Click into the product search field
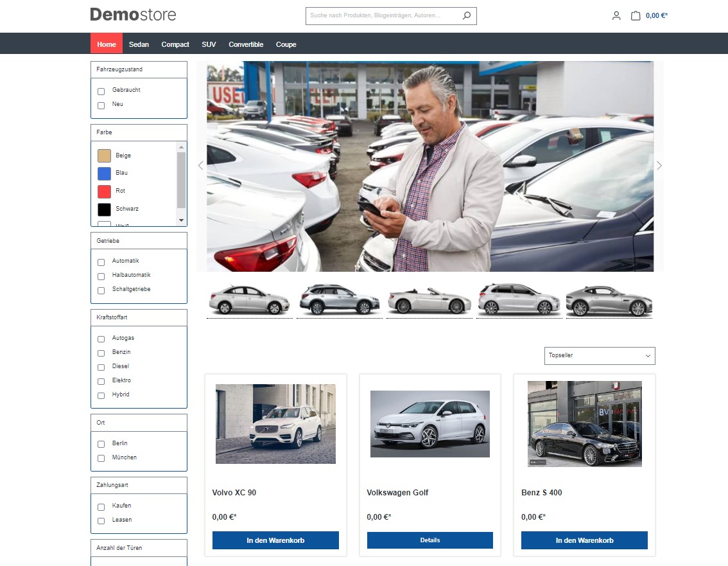728x566 pixels. click(383, 15)
